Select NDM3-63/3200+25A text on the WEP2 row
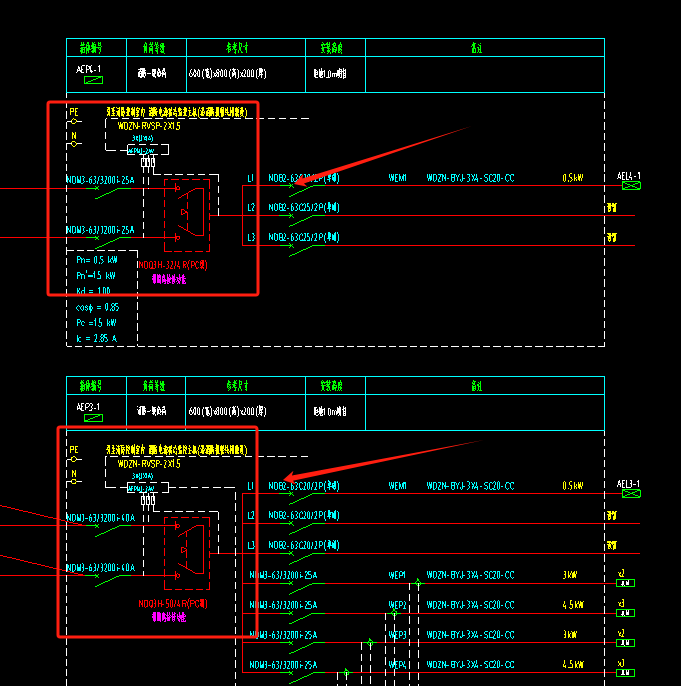Image resolution: width=681 pixels, height=686 pixels. coord(283,605)
